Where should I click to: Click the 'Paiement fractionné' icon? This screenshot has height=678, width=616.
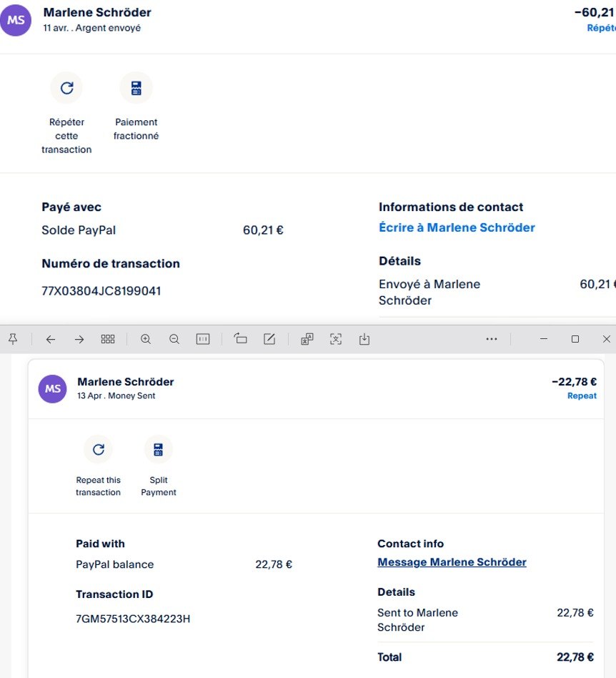tap(136, 88)
